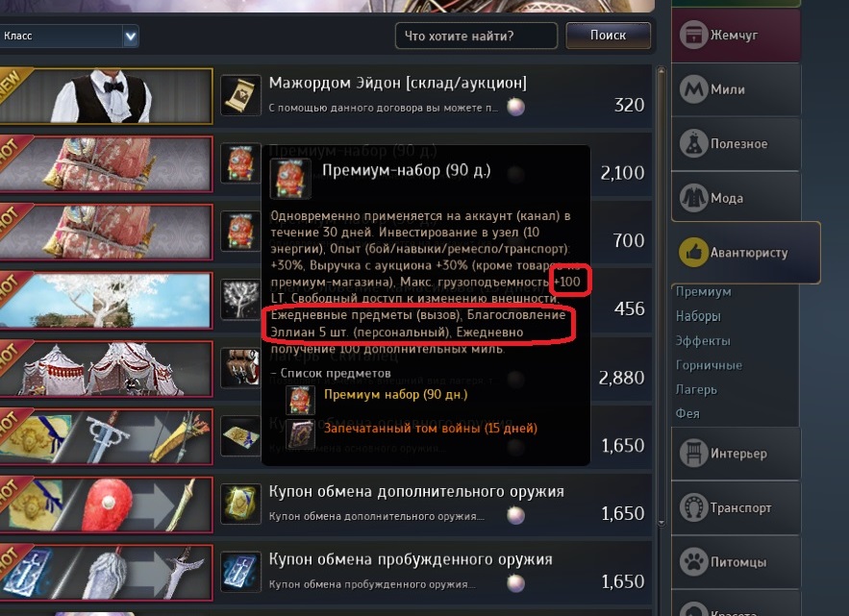Click the white tree item icon priced 456
Image resolution: width=849 pixels, height=616 pixels.
(x=241, y=299)
